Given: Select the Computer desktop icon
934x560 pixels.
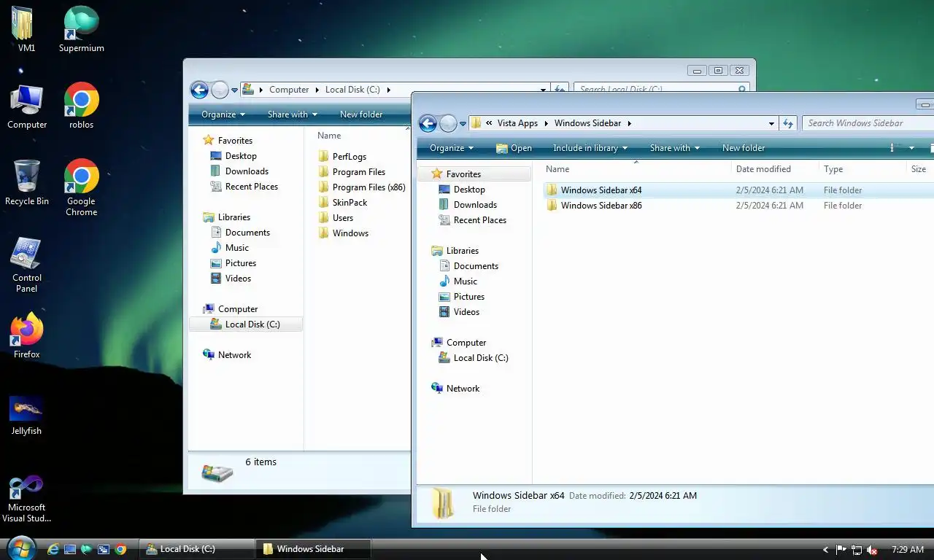Looking at the screenshot, I should coord(27,106).
